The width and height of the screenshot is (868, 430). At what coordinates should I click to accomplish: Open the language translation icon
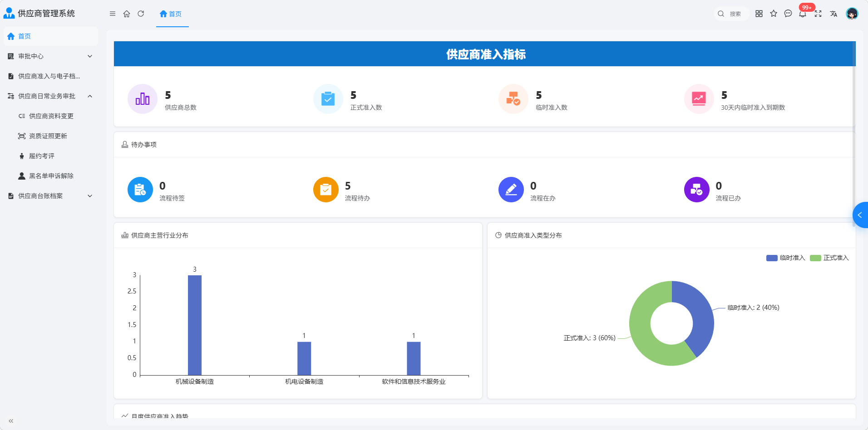[833, 14]
